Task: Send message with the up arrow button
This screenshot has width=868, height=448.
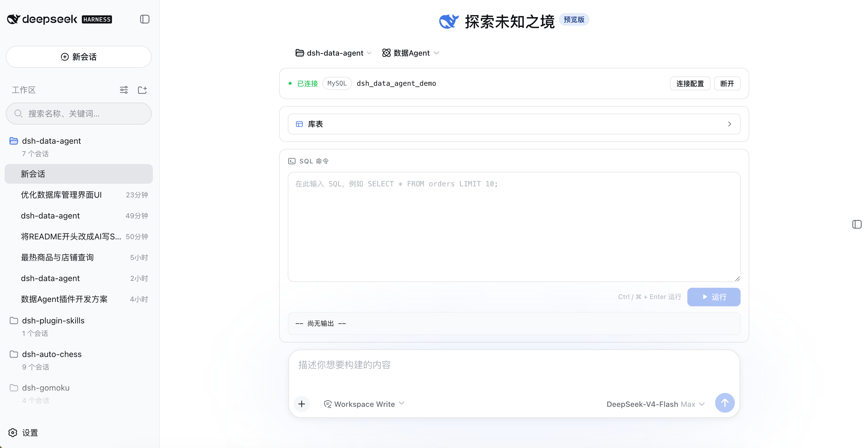Action: point(725,403)
